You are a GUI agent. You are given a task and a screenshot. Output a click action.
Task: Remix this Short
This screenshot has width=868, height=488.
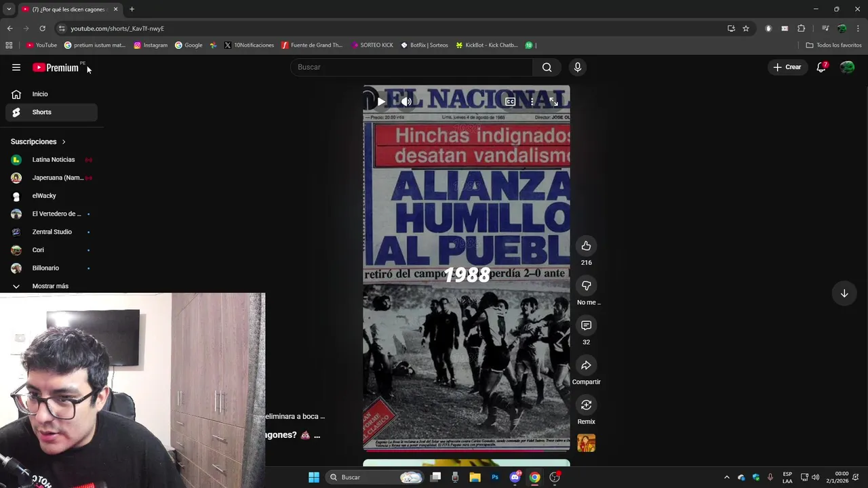point(586,405)
